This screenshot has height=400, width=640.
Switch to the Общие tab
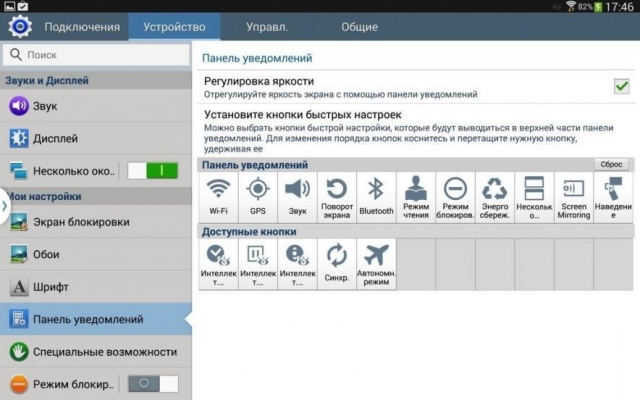359,26
